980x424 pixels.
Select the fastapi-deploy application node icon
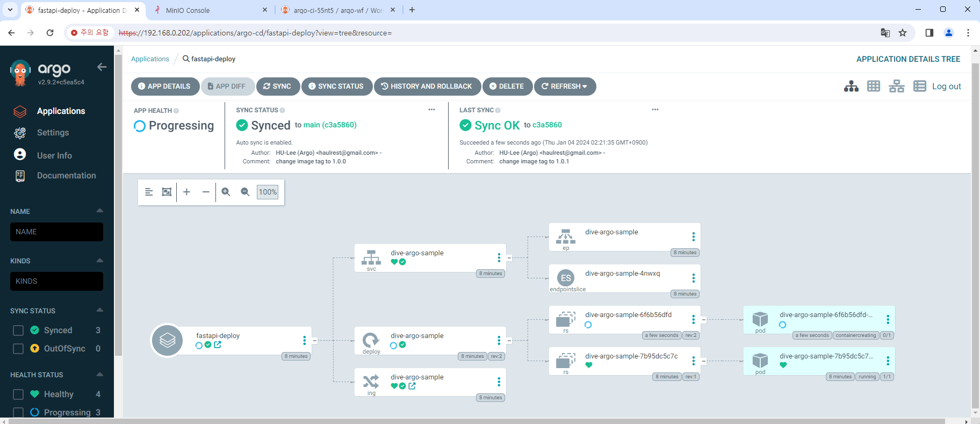tap(168, 340)
